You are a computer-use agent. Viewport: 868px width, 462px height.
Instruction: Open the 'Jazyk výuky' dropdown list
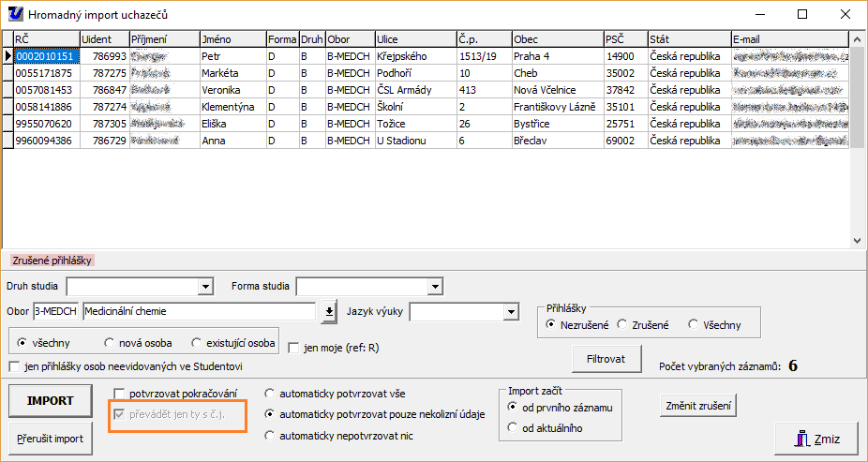(511, 312)
